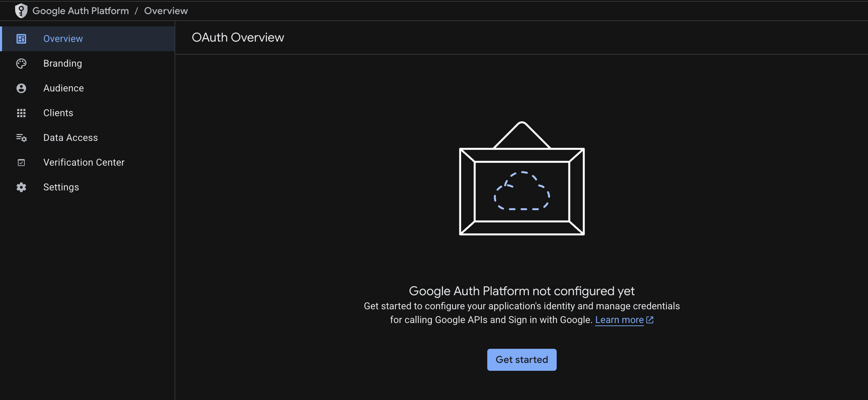This screenshot has width=868, height=400.
Task: Select the Overview dashboard icon
Action: click(x=21, y=38)
